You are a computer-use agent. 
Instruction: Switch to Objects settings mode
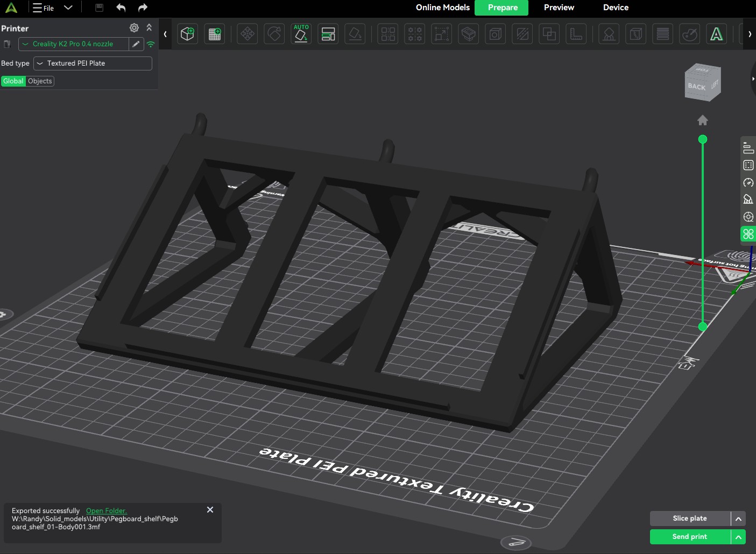(x=40, y=81)
